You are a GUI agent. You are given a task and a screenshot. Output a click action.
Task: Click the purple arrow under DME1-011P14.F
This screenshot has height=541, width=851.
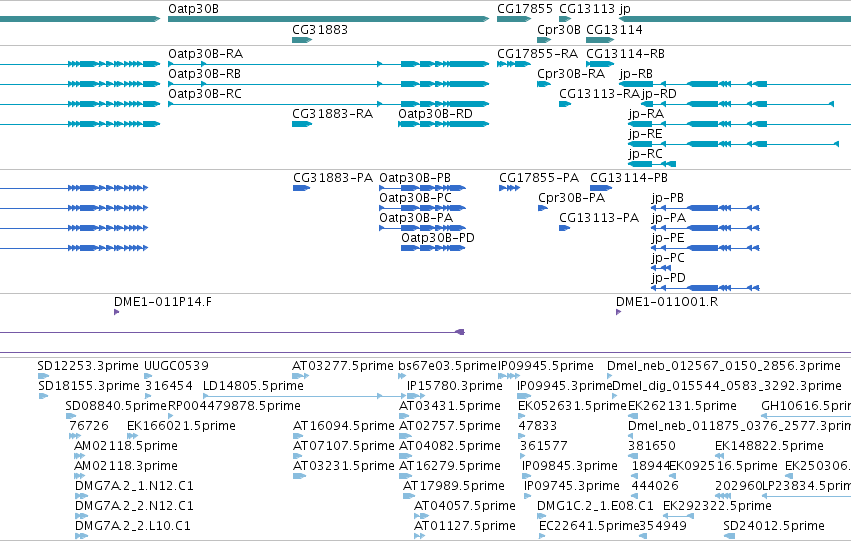117,312
